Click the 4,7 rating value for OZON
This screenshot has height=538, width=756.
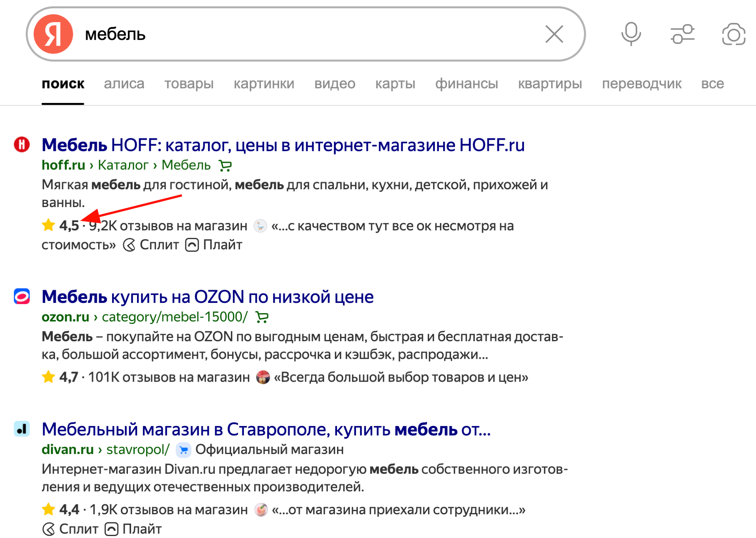69,377
